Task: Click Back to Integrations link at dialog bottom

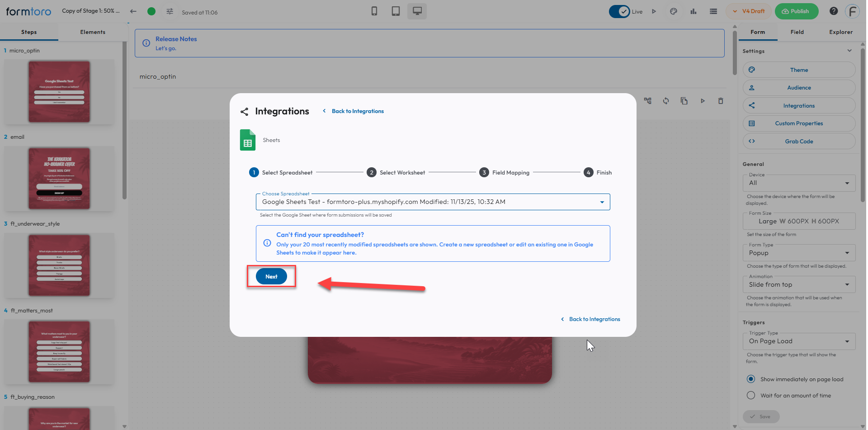Action: point(590,319)
